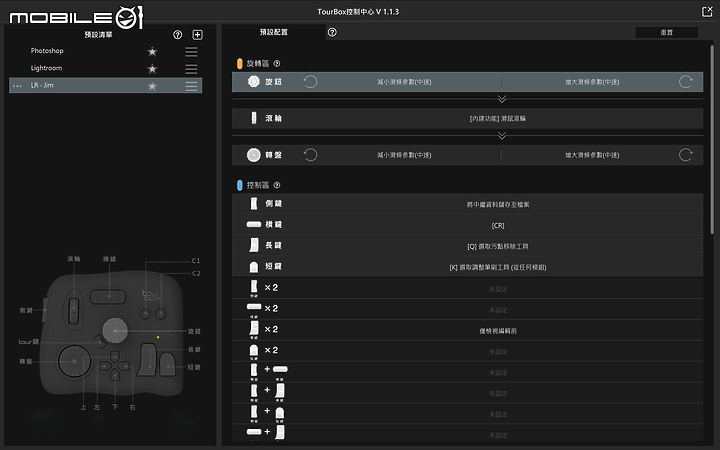Click counterclockwise arrow icon in 轉盤 dial row

[x=310, y=155]
